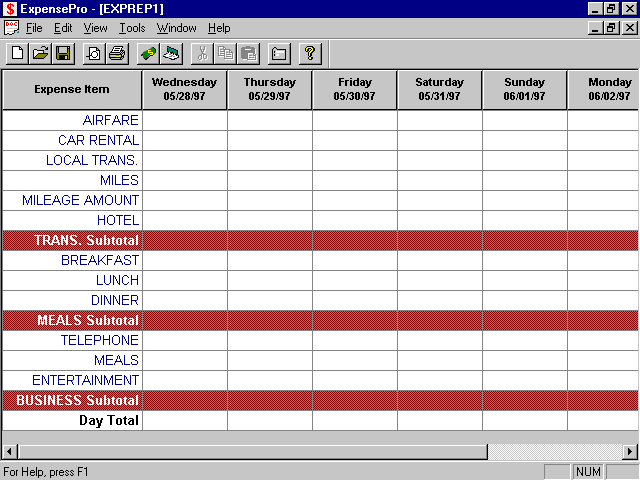
Task: Click the ENTERTAINMENT row label
Action: pyautogui.click(x=85, y=380)
